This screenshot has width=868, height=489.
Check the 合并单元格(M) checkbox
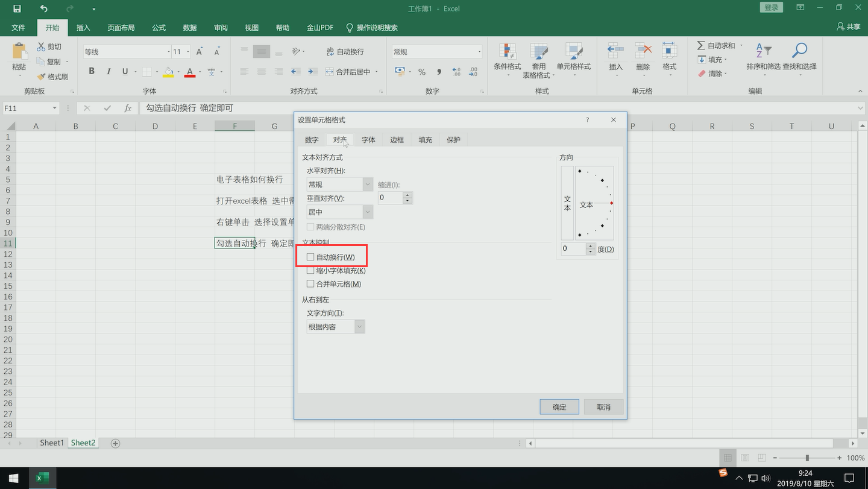(x=310, y=284)
